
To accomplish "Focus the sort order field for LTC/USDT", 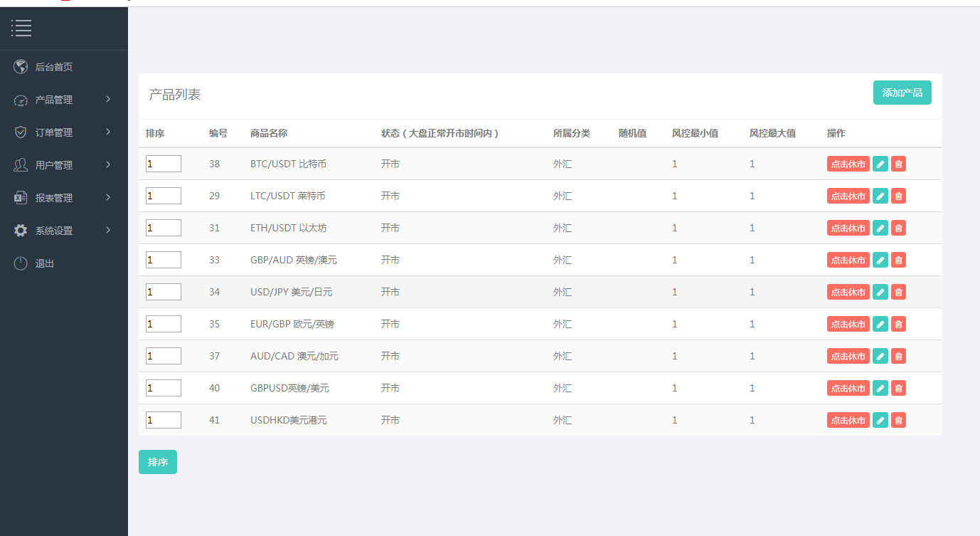I will [164, 196].
